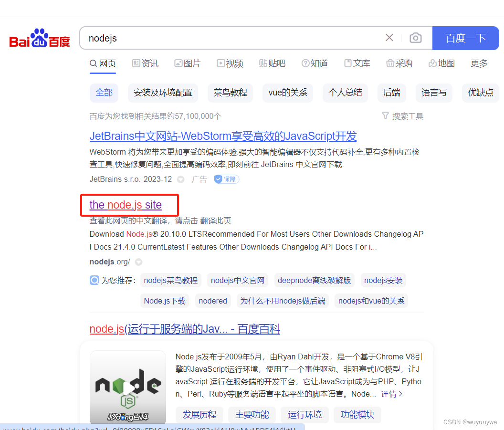Click the nodejs.org/ URL text
This screenshot has height=430, width=504.
110,262
